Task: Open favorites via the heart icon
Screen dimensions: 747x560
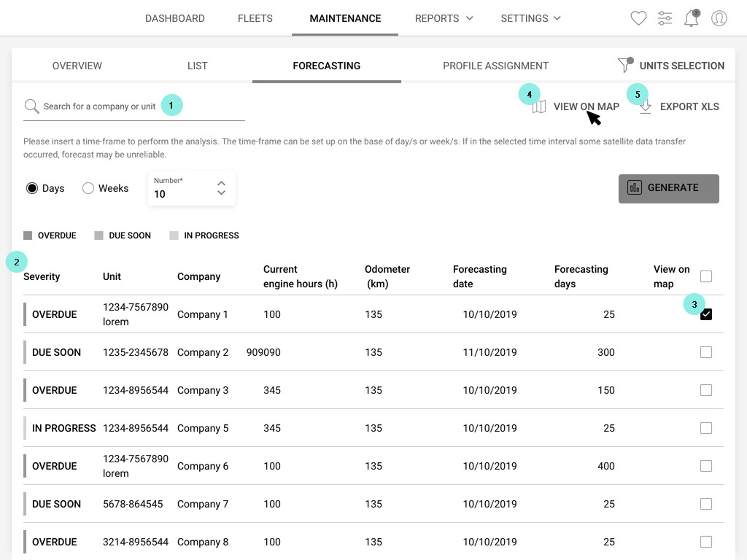Action: click(x=638, y=18)
